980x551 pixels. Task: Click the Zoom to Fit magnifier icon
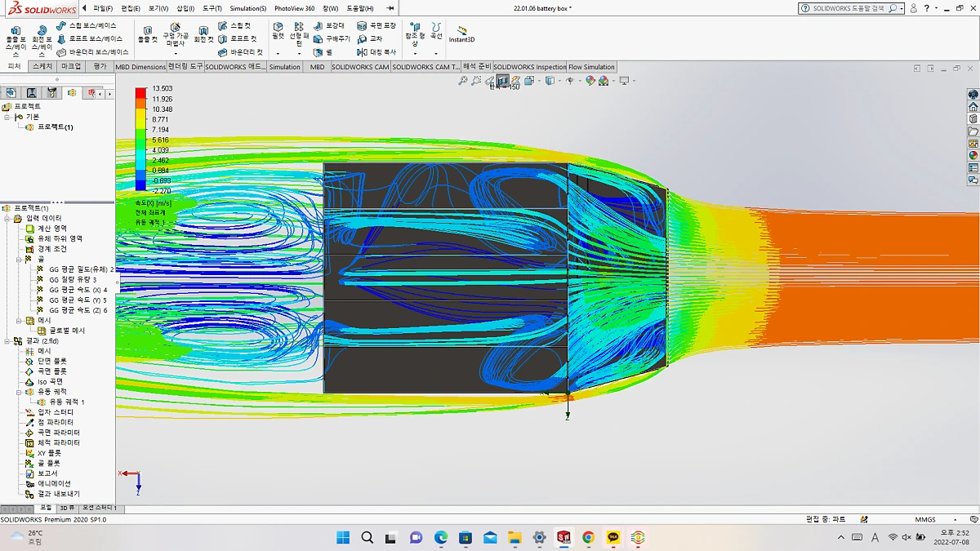(463, 81)
